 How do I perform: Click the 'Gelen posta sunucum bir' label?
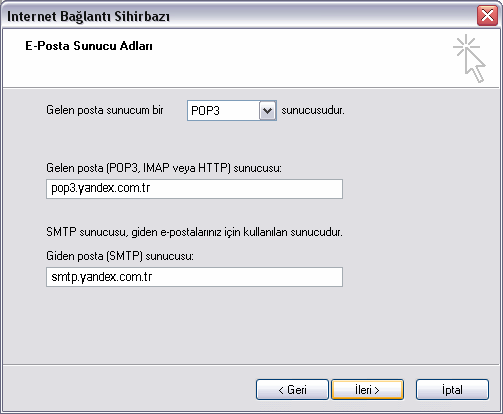coord(105,110)
